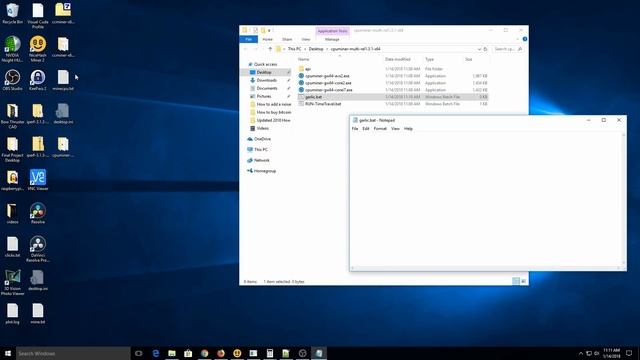
Task: Open the Windows Start menu
Action: pyautogui.click(x=8, y=353)
